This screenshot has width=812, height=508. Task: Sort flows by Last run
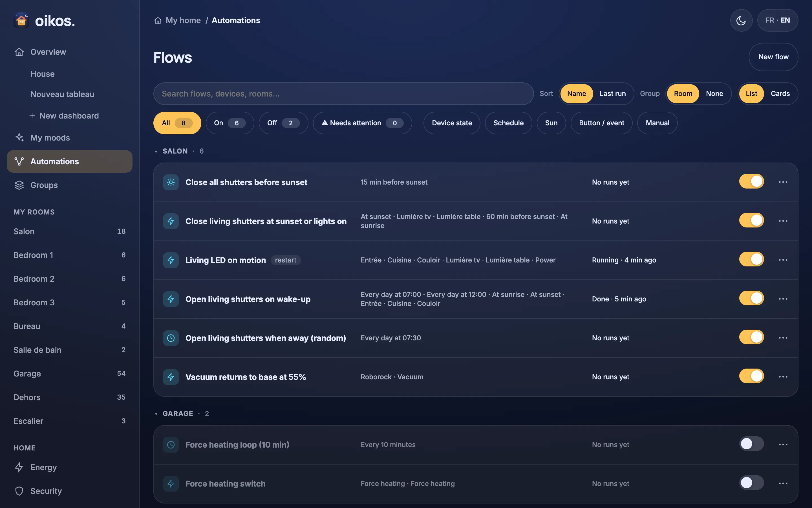coord(612,94)
